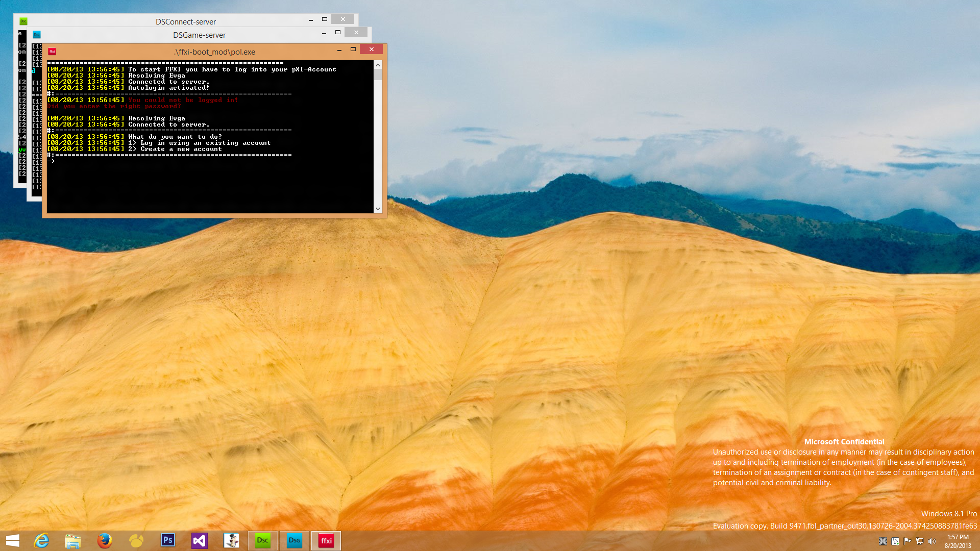980x551 pixels.
Task: Open the clock showing 1:57 PM
Action: (x=958, y=541)
